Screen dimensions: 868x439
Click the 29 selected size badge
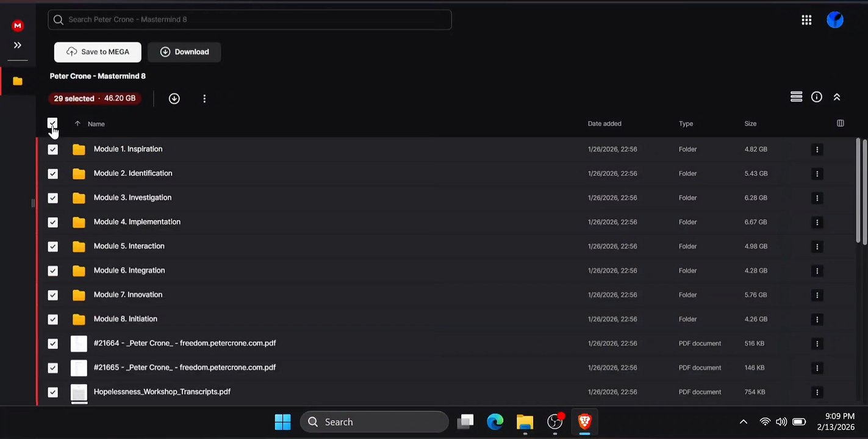pos(95,98)
